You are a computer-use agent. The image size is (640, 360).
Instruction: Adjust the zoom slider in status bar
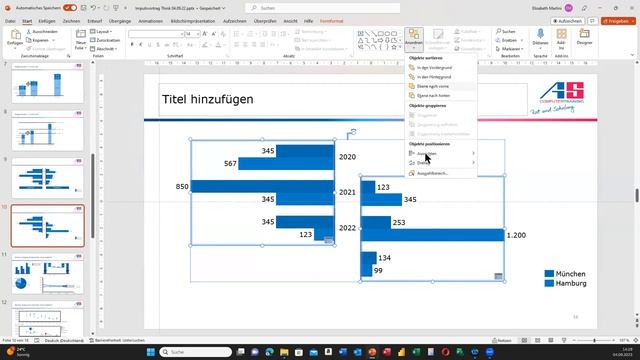(x=594, y=340)
